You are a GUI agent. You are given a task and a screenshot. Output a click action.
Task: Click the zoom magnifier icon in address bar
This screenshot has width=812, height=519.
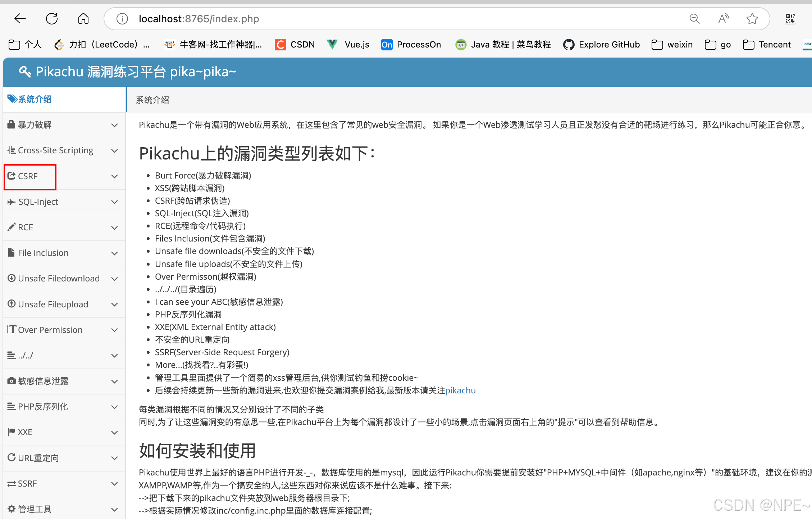[694, 19]
